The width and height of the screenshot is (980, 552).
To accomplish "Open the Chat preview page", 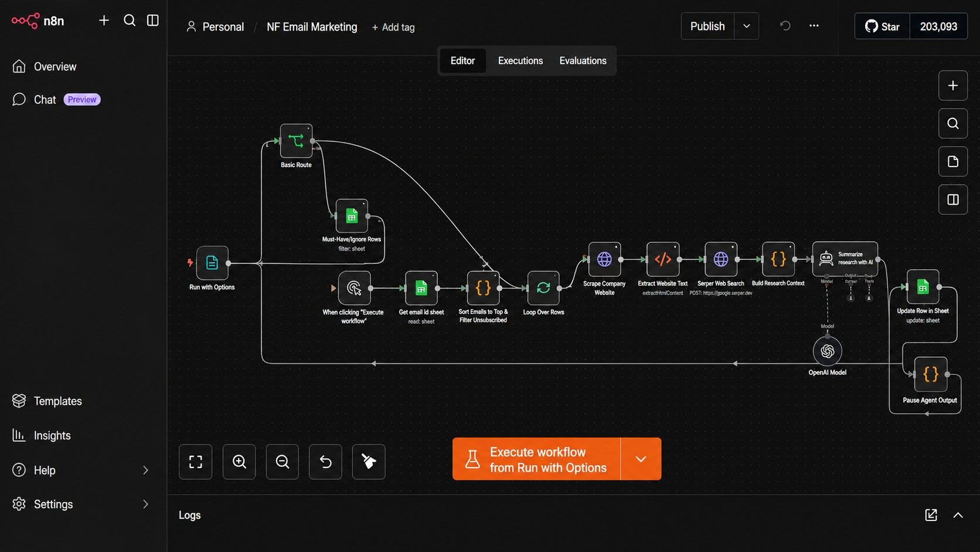I will [56, 100].
